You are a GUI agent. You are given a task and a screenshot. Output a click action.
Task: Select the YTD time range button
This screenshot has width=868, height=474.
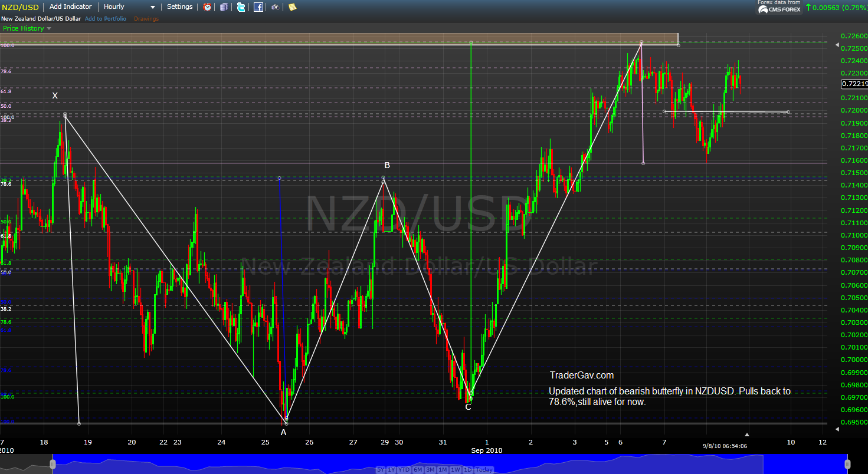[x=404, y=470]
